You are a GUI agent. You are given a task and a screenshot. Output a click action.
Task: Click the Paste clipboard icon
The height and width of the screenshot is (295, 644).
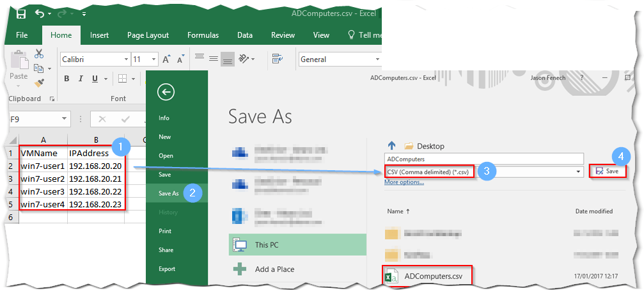tap(19, 61)
